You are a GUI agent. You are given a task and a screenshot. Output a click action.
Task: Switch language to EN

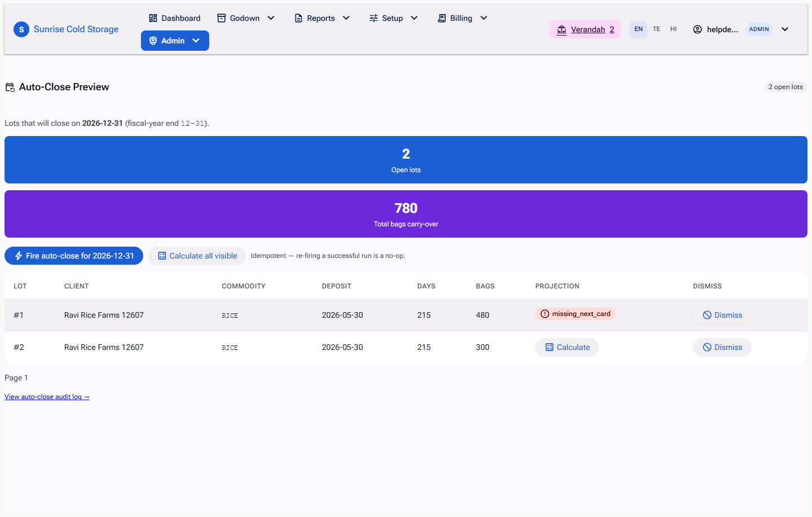[638, 29]
